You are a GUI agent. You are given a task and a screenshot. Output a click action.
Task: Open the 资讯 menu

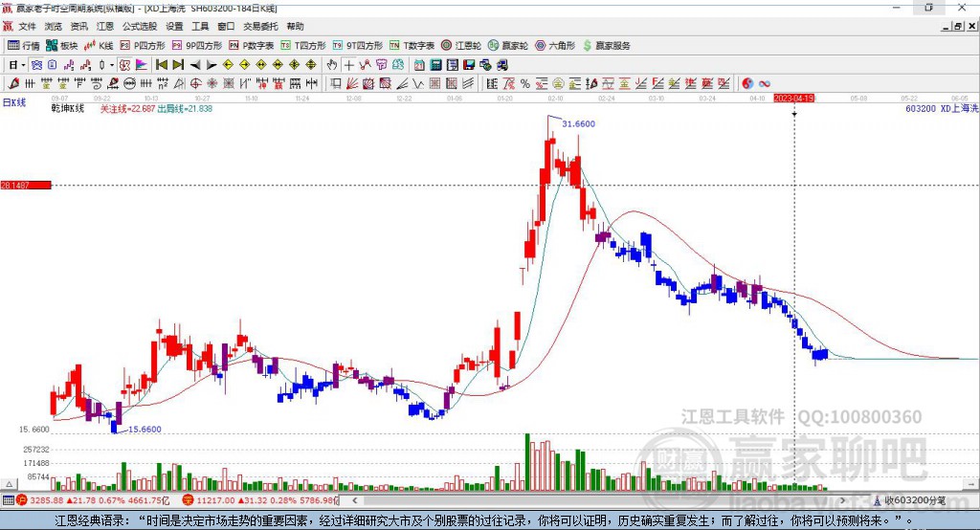[78, 26]
